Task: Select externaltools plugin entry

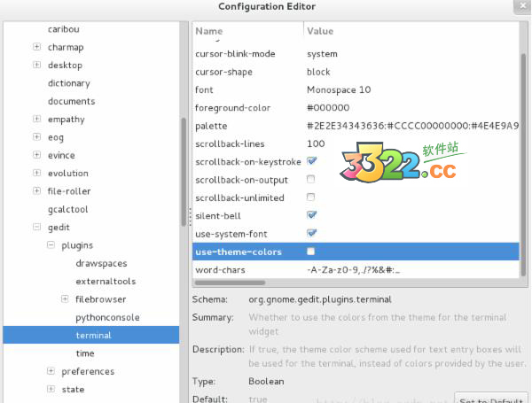Action: tap(106, 281)
